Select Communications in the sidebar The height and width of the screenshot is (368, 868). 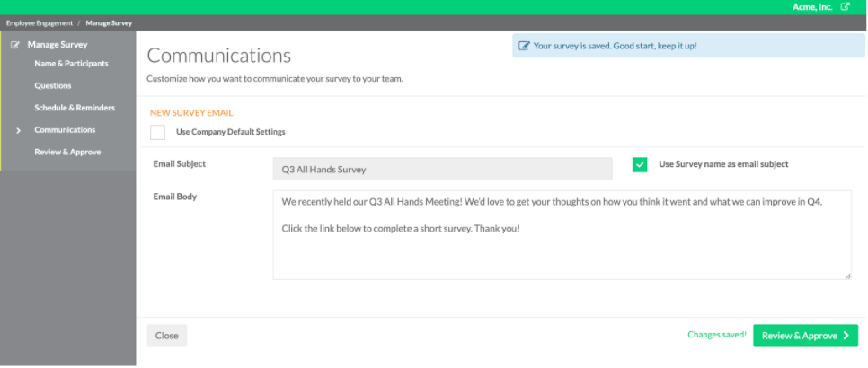65,130
